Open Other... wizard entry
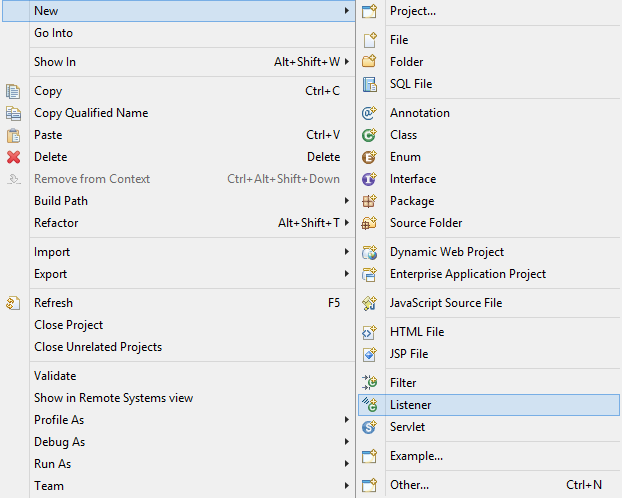 pyautogui.click(x=409, y=485)
